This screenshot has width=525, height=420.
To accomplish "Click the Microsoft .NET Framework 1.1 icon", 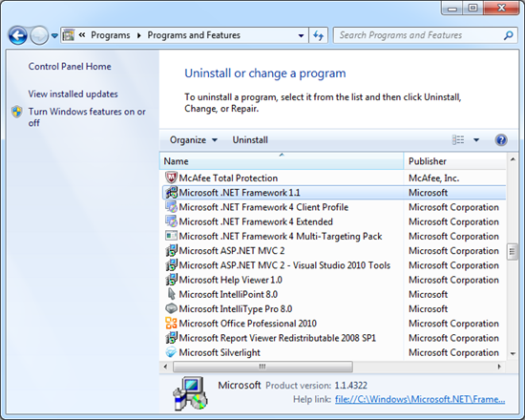I will click(171, 192).
